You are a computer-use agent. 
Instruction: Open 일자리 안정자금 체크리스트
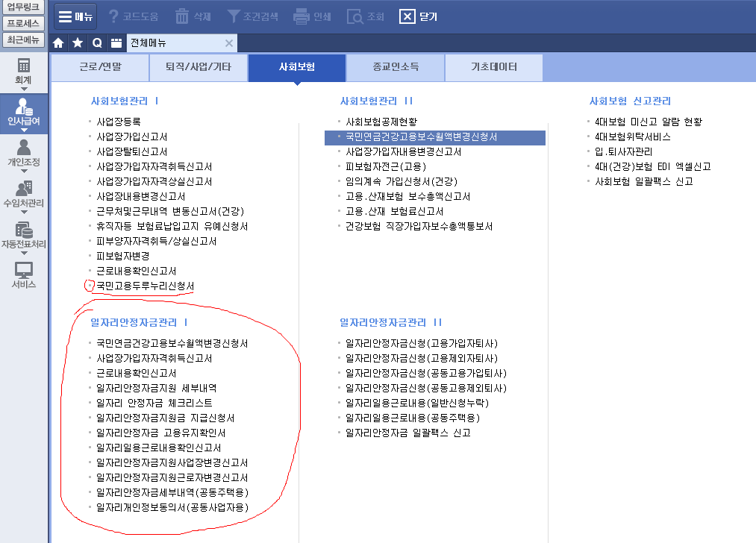point(154,404)
